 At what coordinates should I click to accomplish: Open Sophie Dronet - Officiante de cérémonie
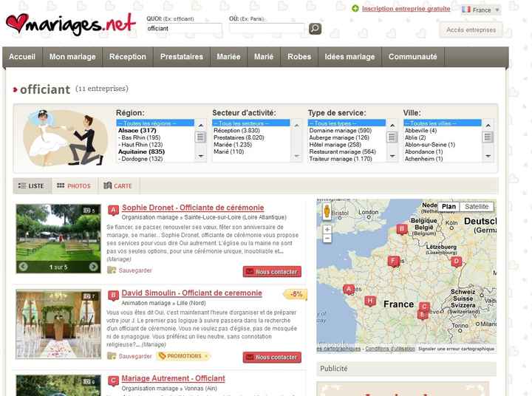[193, 208]
